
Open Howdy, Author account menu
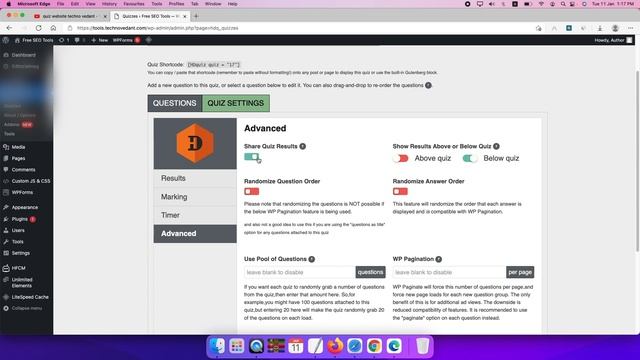click(x=613, y=40)
